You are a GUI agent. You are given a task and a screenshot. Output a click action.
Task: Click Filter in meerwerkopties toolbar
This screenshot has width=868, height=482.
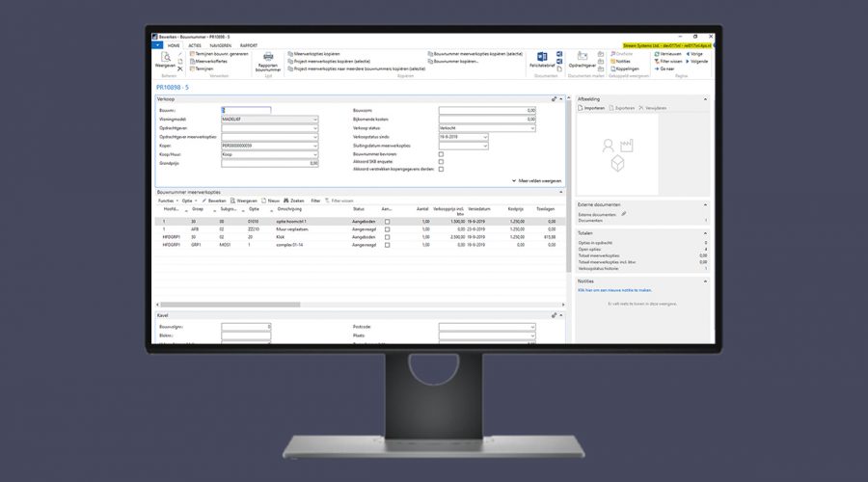coord(315,201)
